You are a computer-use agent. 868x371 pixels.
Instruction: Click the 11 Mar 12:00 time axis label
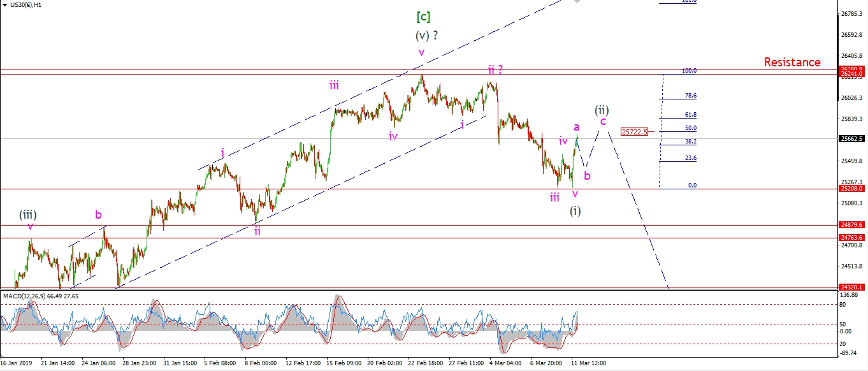point(588,363)
